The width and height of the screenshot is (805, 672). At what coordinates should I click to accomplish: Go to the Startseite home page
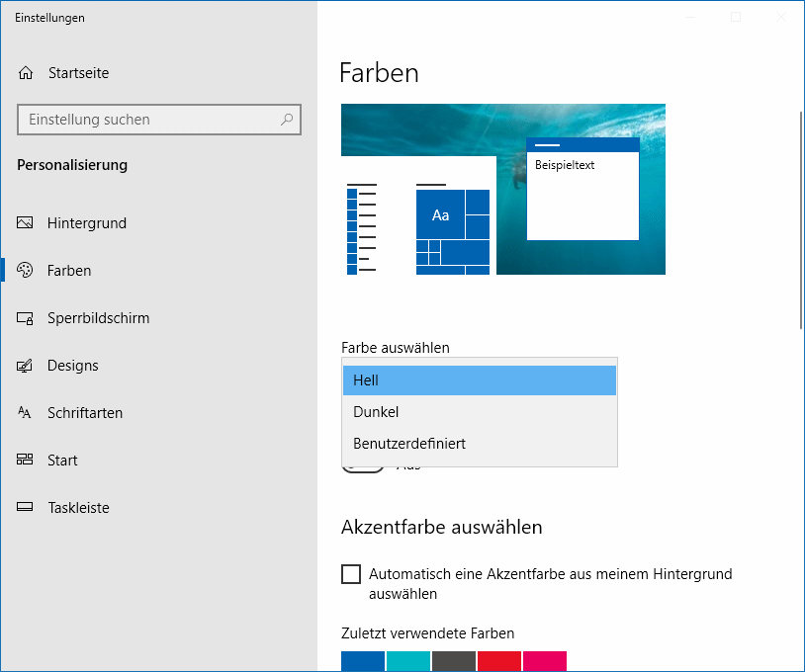pyautogui.click(x=77, y=73)
